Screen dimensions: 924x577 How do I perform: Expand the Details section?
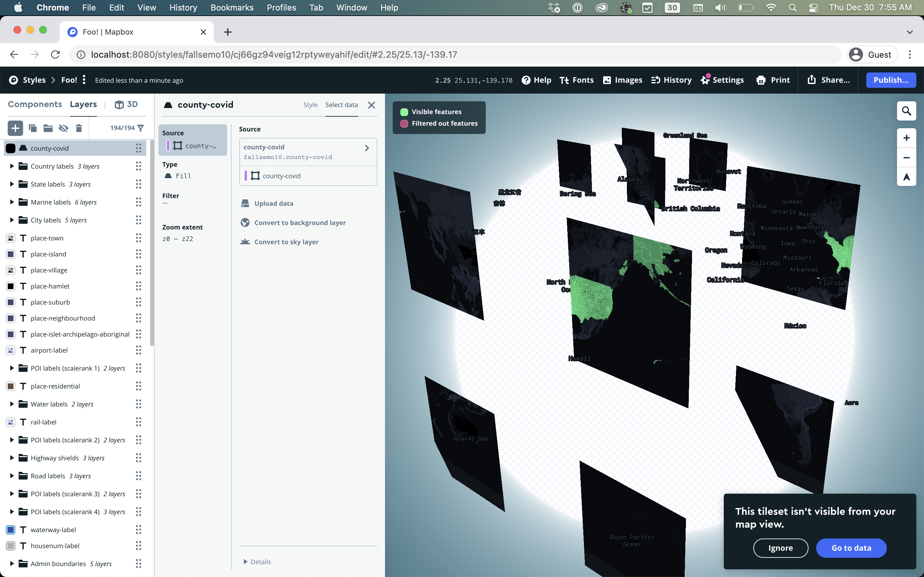tap(257, 561)
